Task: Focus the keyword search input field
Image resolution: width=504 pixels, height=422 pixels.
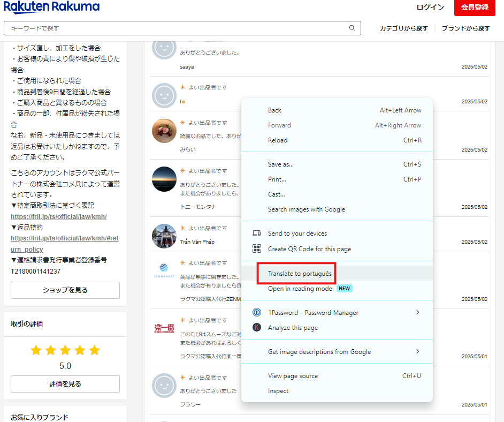Action: click(177, 28)
